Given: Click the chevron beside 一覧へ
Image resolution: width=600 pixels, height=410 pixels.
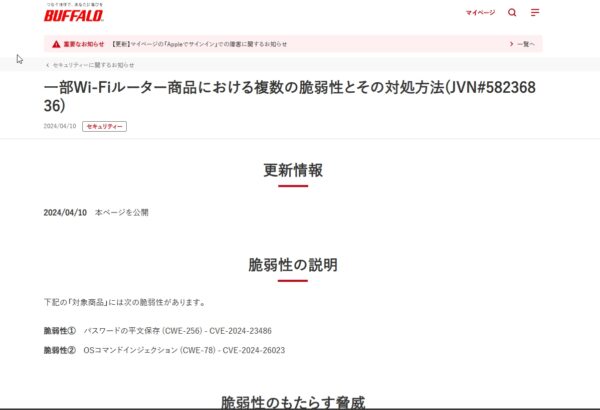Looking at the screenshot, I should tap(512, 44).
